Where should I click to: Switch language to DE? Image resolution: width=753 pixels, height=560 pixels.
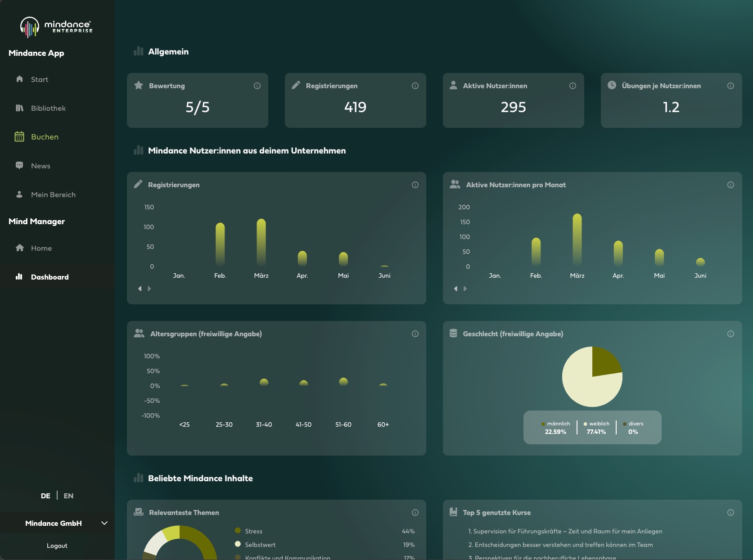(45, 496)
